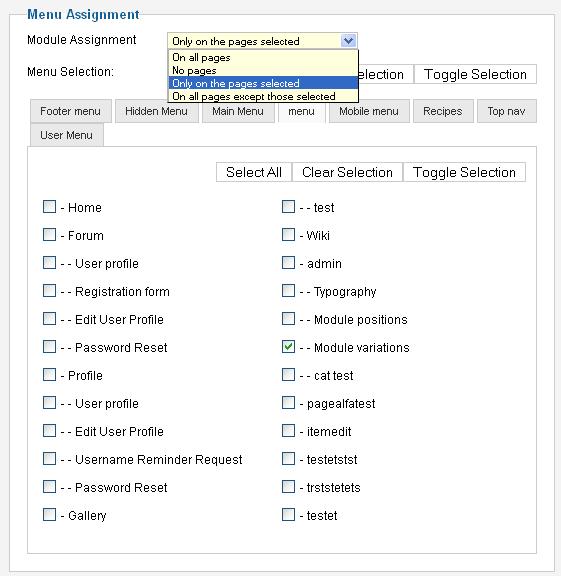This screenshot has width=561, height=576.
Task: Tick the Registration form checkbox
Action: tap(49, 291)
